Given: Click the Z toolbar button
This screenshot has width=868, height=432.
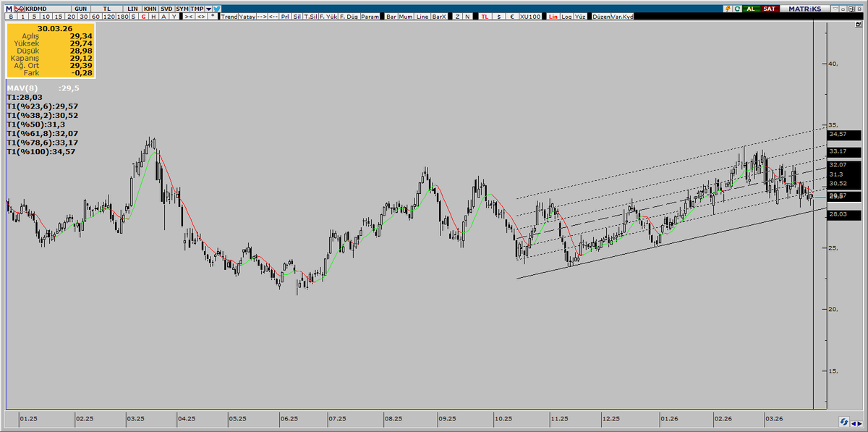Looking at the screenshot, I should [458, 17].
